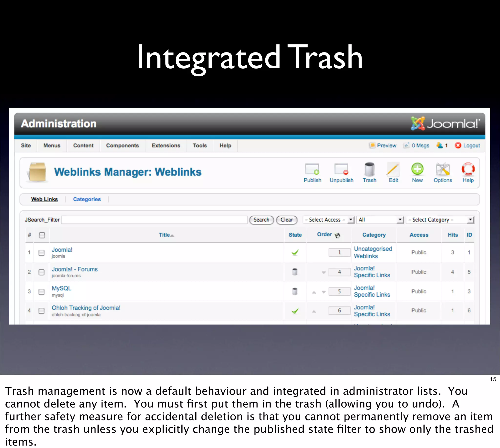500x448 pixels.
Task: Click the Unpublish toolbar icon
Action: click(x=341, y=169)
